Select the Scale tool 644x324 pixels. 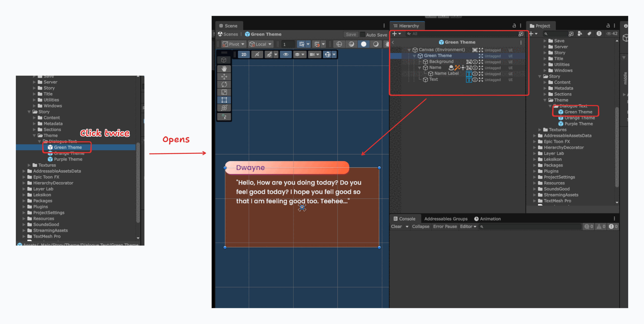[224, 92]
